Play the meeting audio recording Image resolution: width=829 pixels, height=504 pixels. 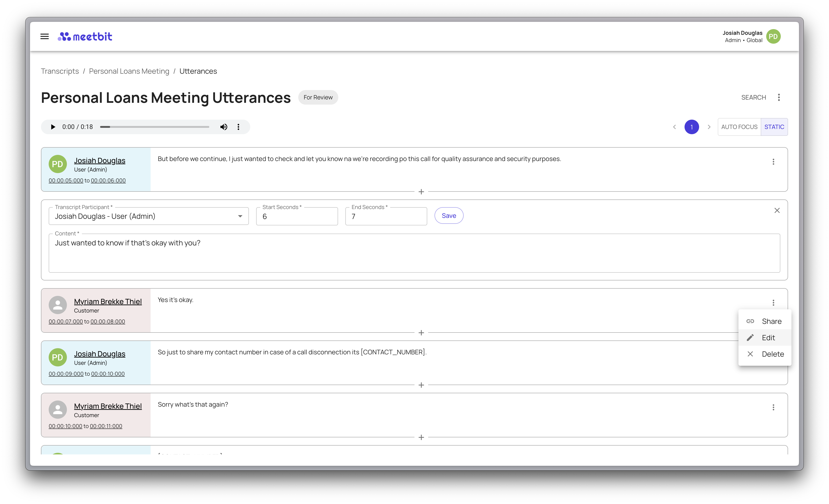coord(53,127)
